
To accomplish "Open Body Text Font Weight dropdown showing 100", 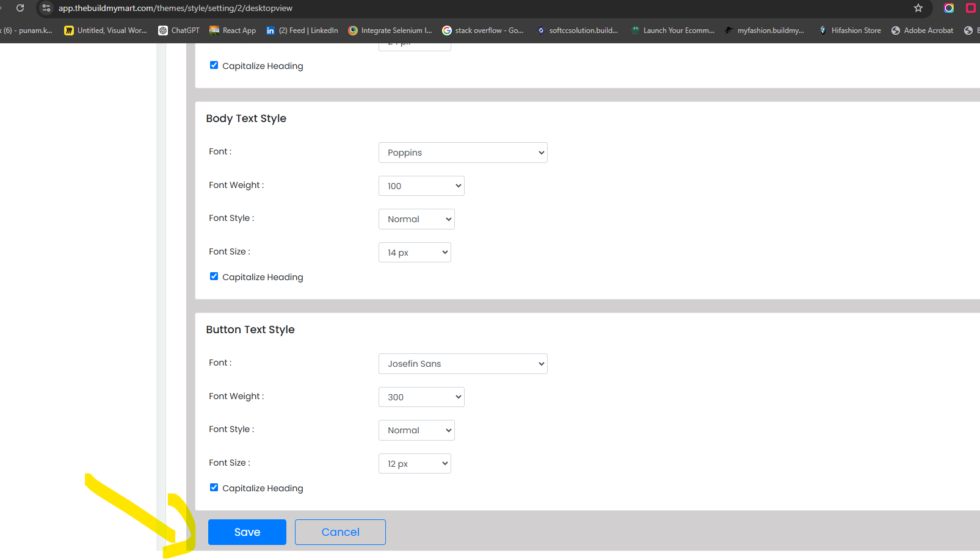I will (421, 186).
